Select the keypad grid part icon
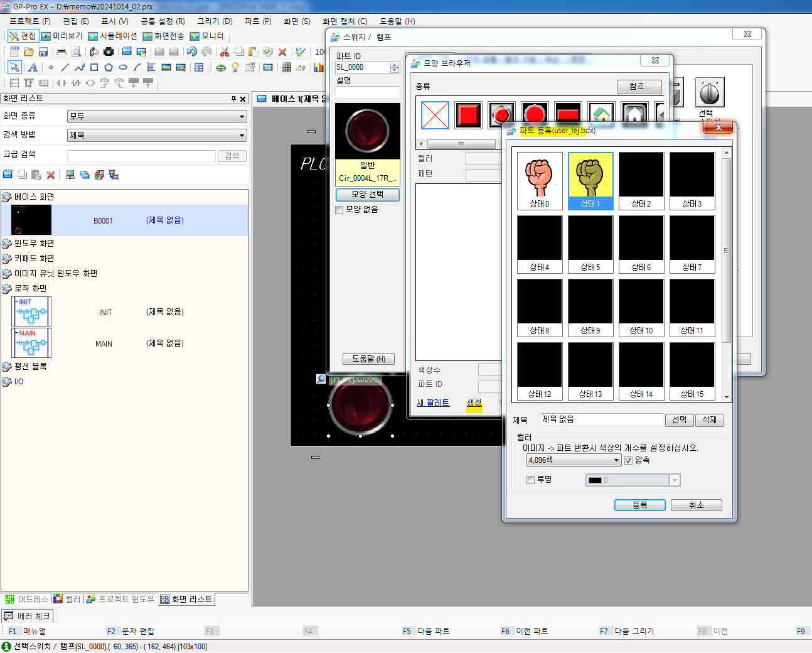Image resolution: width=812 pixels, height=653 pixels. tap(286, 67)
